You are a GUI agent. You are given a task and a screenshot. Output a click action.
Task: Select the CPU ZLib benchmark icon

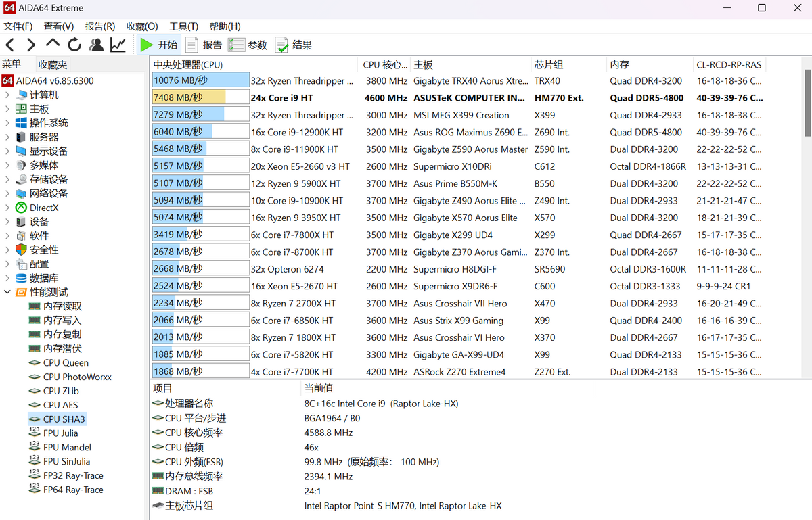click(x=35, y=391)
